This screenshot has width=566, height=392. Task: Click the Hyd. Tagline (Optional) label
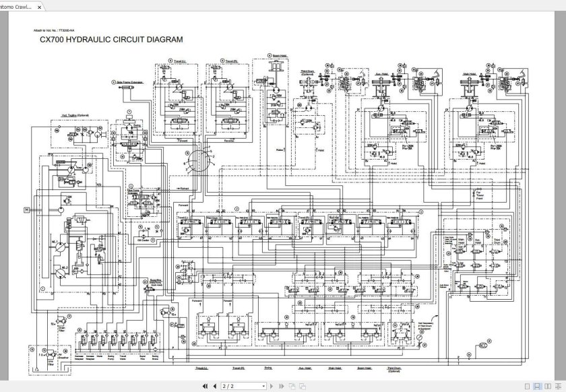pos(75,115)
